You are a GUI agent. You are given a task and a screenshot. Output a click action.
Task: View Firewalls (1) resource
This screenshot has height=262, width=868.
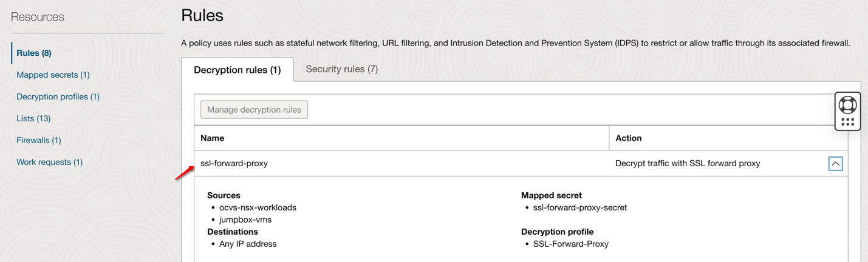click(x=39, y=141)
